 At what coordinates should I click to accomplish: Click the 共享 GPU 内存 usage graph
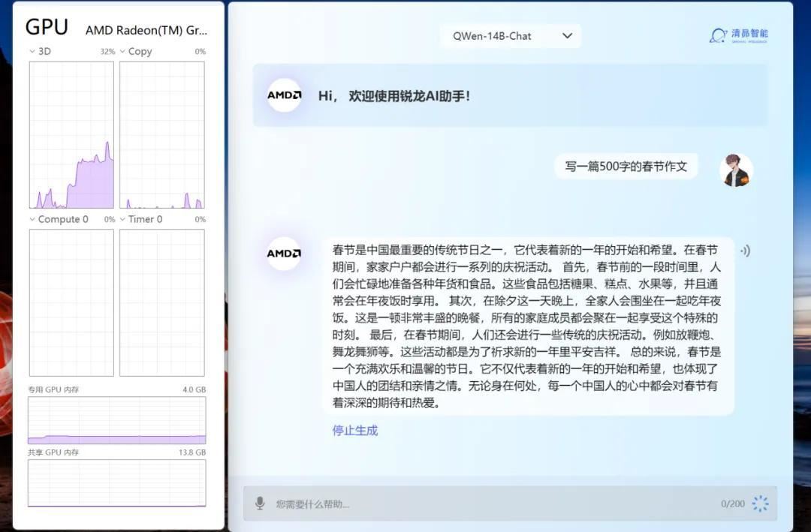[116, 482]
